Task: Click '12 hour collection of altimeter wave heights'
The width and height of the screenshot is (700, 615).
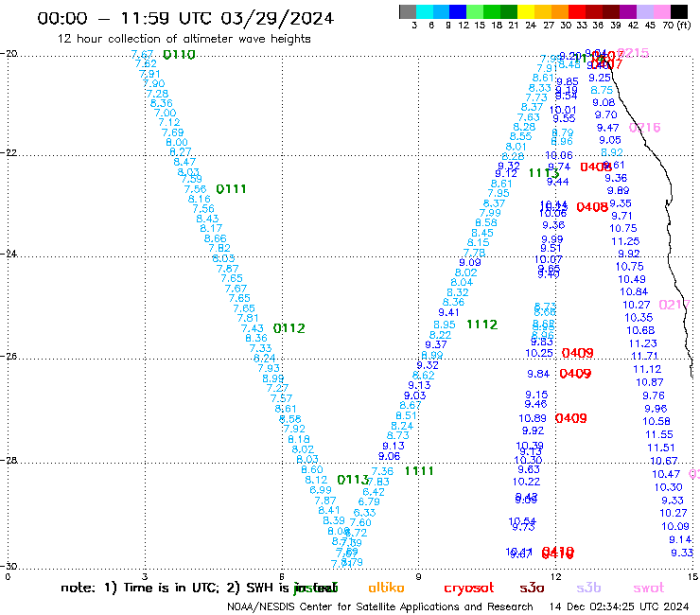Action: 184,39
